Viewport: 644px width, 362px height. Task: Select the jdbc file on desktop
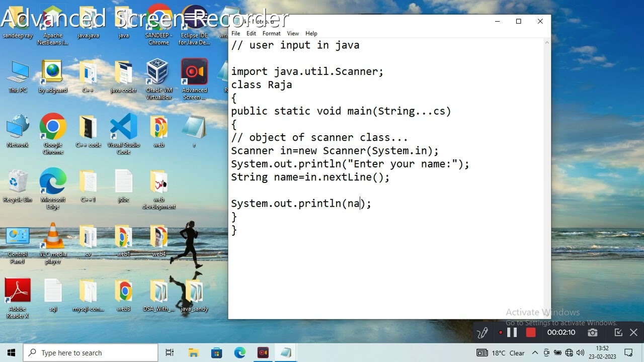pyautogui.click(x=123, y=186)
